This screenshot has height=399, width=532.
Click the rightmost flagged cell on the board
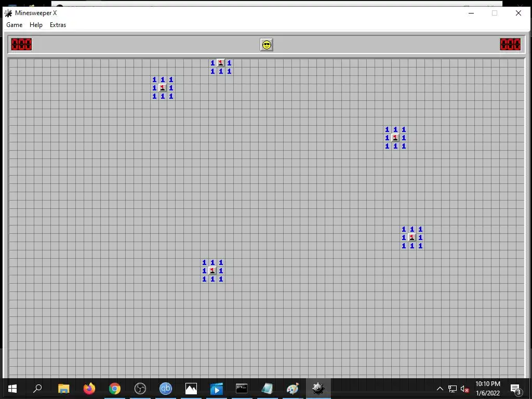412,237
